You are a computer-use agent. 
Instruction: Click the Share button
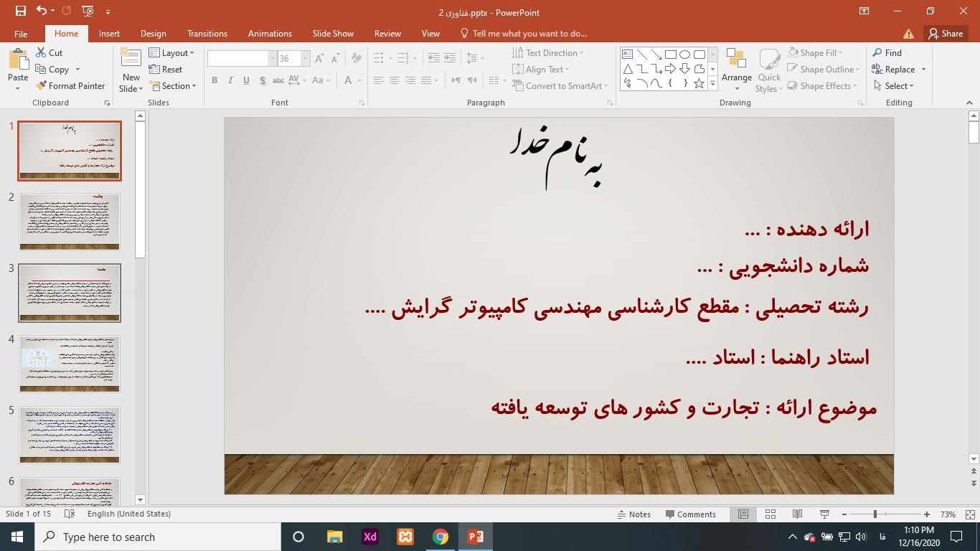coord(944,34)
